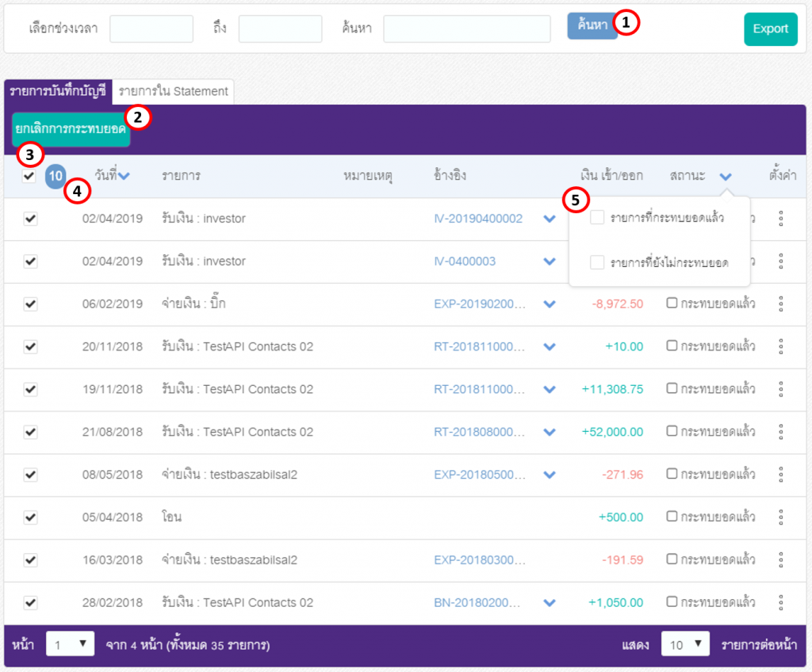
Task: Click the blue 10 selected-count badge
Action: (x=56, y=176)
